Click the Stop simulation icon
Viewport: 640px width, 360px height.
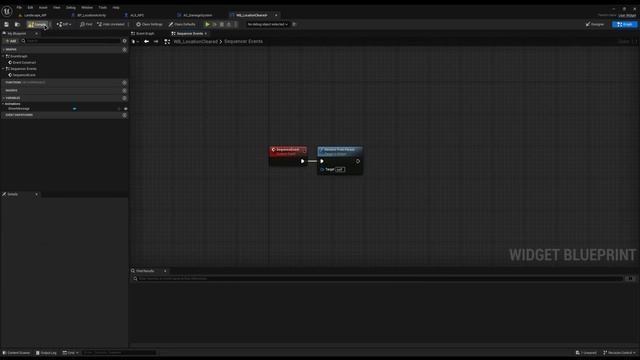[x=222, y=24]
